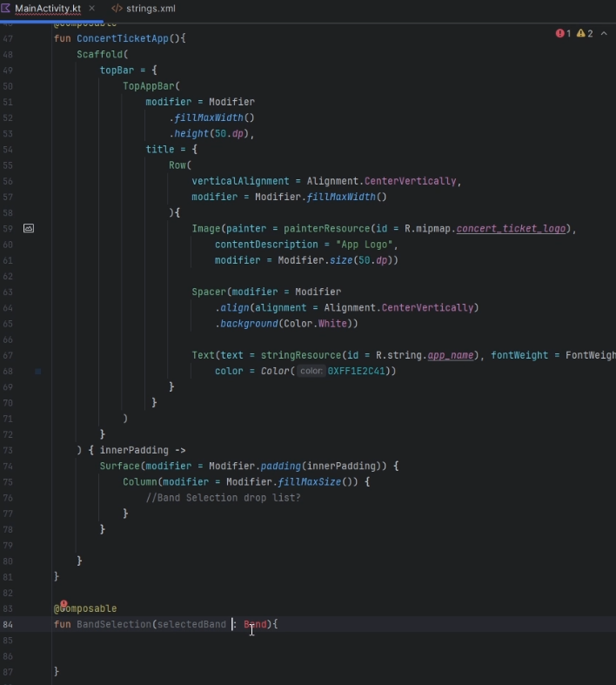This screenshot has width=616, height=685.
Task: Click the 'color:' inlay hint on line 68
Action: 311,371
